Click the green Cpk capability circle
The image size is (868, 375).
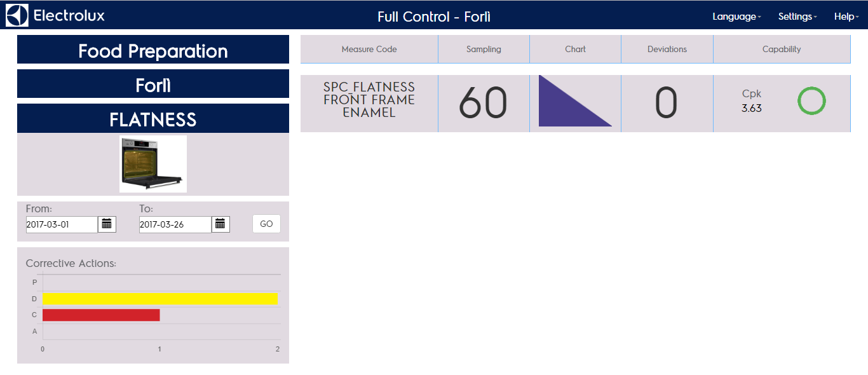811,102
